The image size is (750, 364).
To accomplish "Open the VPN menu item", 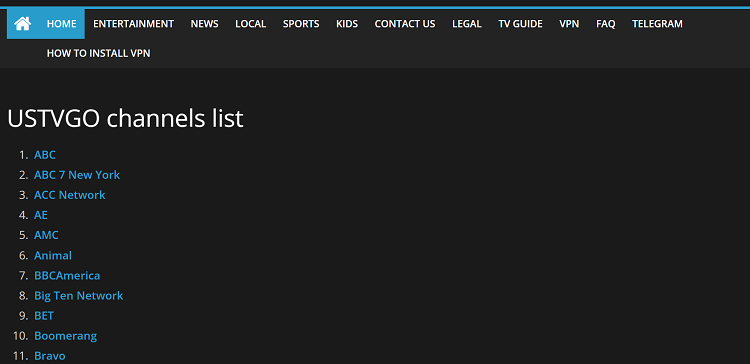I will pyautogui.click(x=569, y=24).
